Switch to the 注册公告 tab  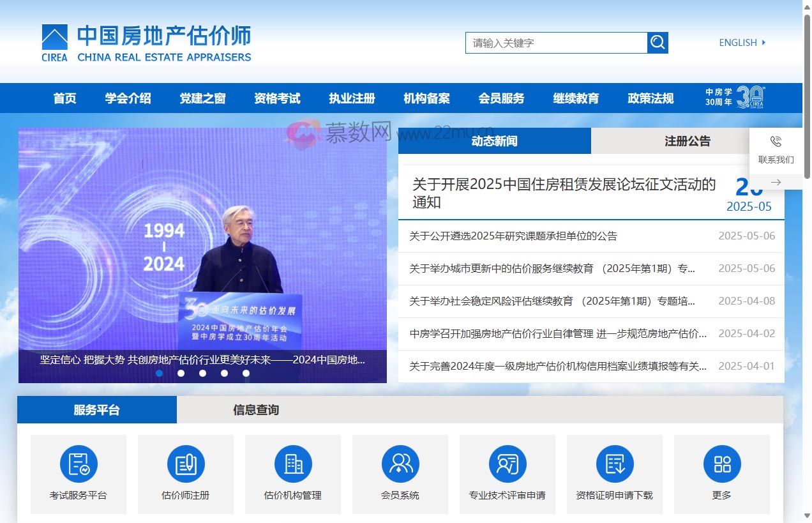pyautogui.click(x=686, y=140)
